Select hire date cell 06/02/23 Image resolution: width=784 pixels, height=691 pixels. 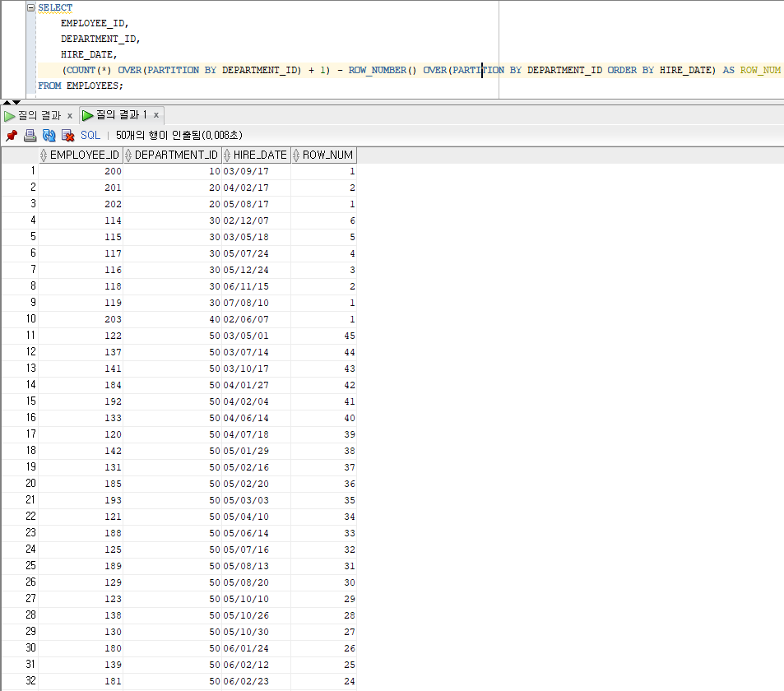click(x=256, y=681)
